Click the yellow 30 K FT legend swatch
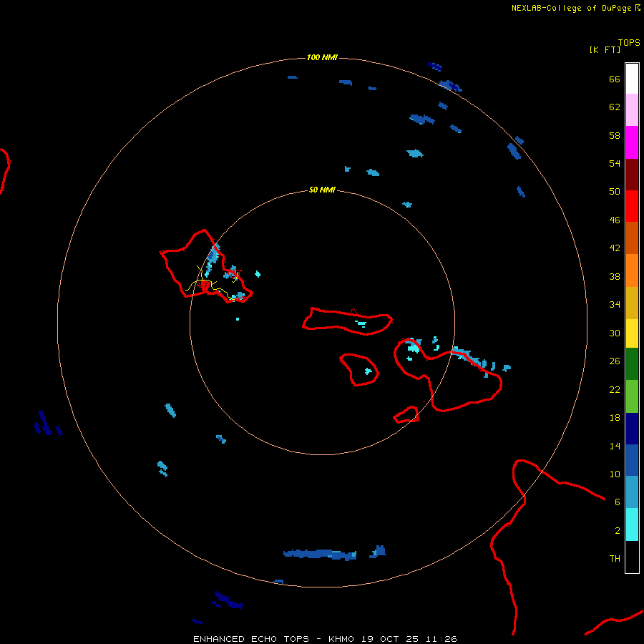Viewport: 644px width, 644px height. coord(632,333)
